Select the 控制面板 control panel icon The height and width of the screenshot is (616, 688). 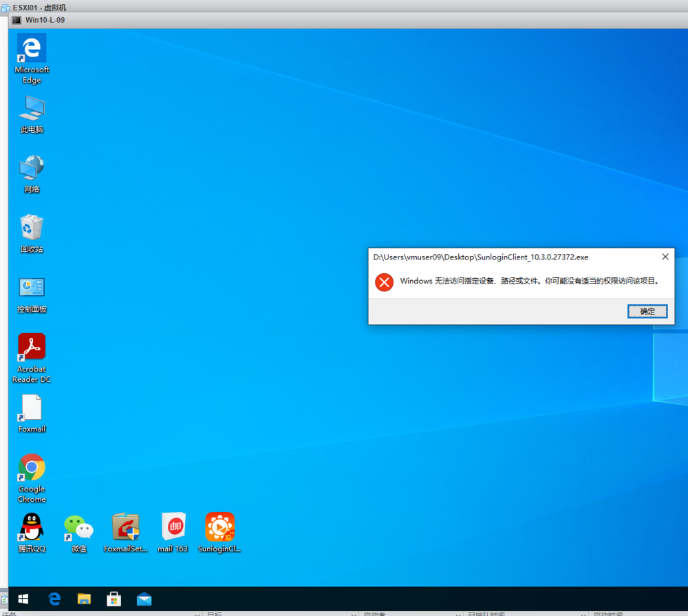coord(32,295)
